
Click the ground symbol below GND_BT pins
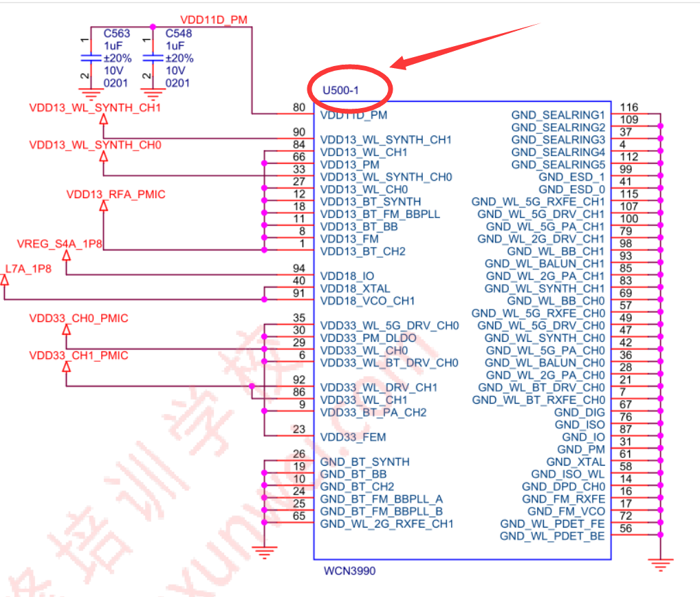(264, 552)
